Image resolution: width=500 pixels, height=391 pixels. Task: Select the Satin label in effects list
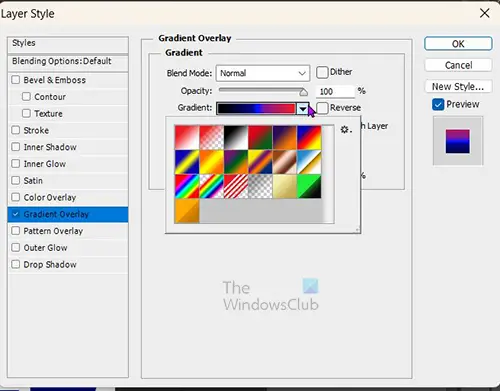(33, 181)
